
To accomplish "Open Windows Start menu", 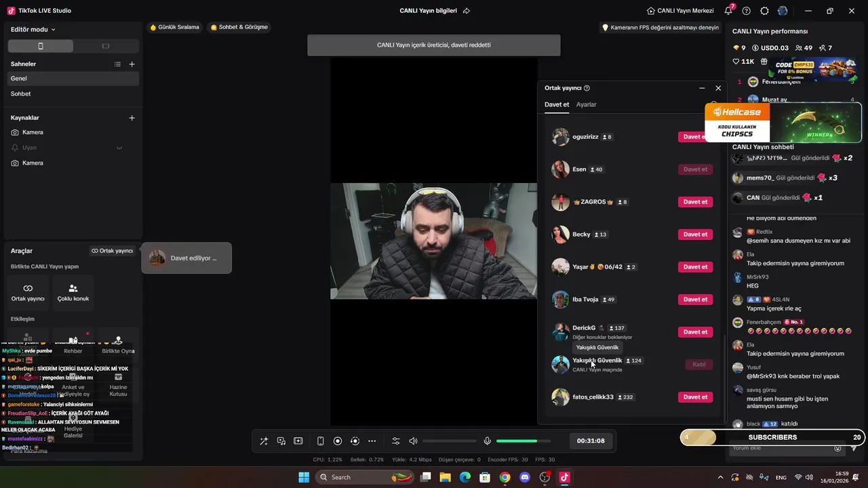I will point(304,477).
